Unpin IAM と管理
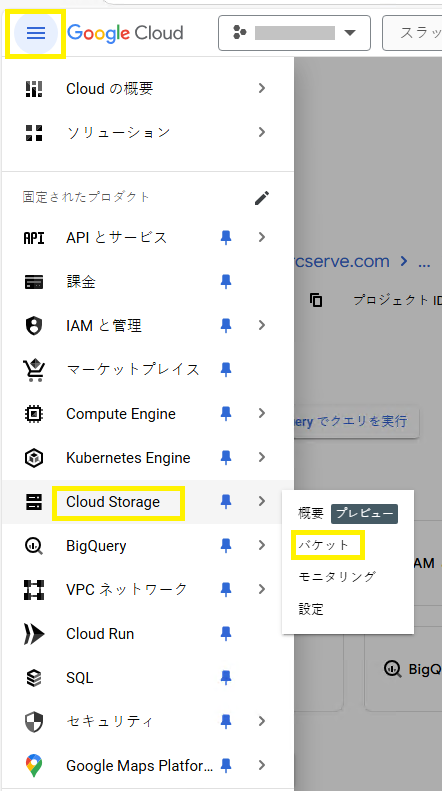 [x=226, y=325]
